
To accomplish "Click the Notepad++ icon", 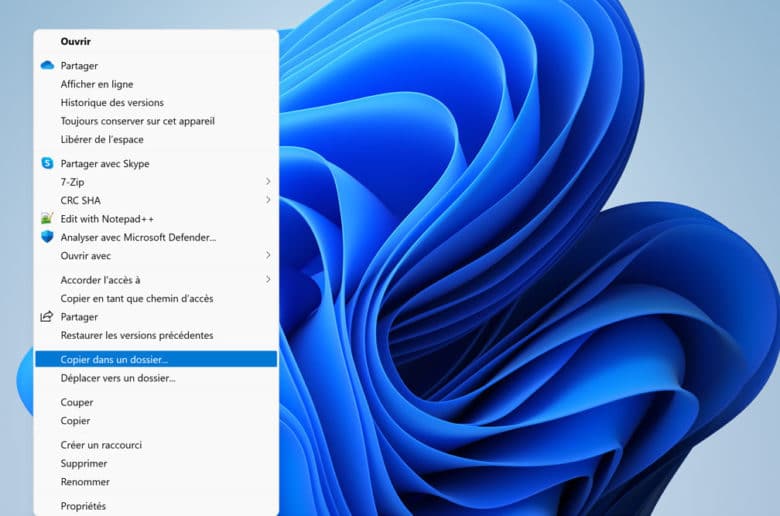I will [46, 218].
